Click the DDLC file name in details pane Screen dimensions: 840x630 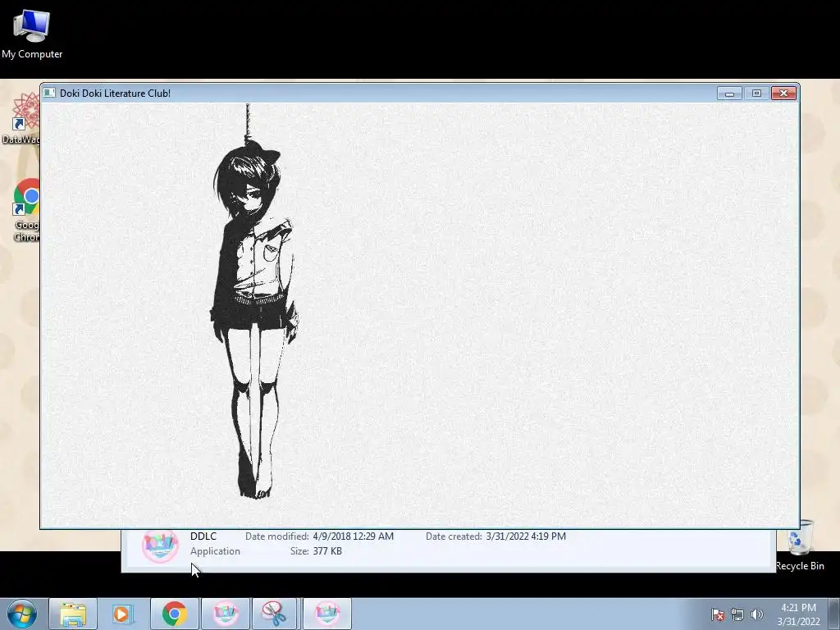[203, 536]
